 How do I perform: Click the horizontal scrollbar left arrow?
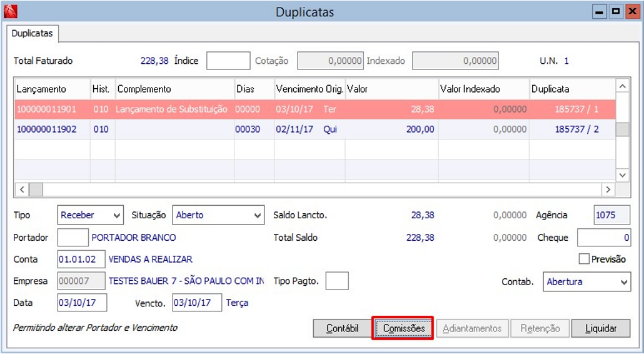(x=22, y=190)
